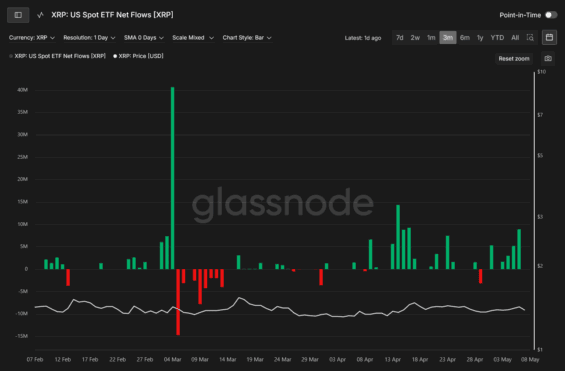Screen dimensions: 565x371
Task: Click the metric chart line icon
Action: tap(40, 15)
